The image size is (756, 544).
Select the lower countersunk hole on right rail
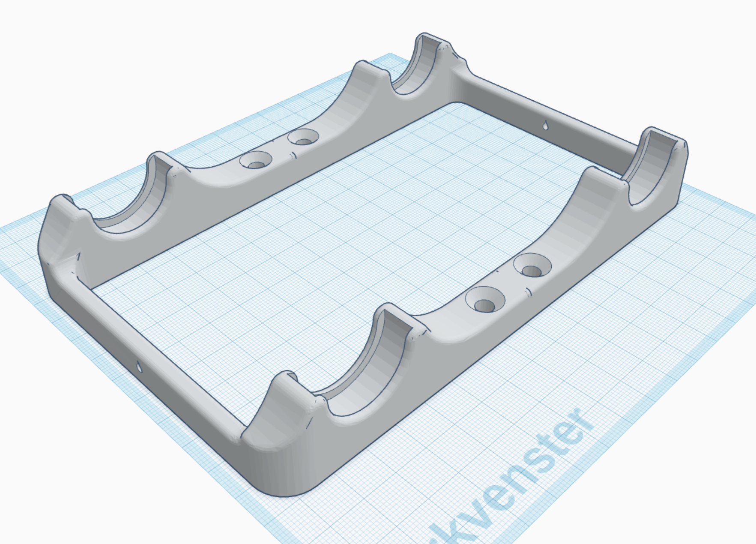click(x=485, y=300)
